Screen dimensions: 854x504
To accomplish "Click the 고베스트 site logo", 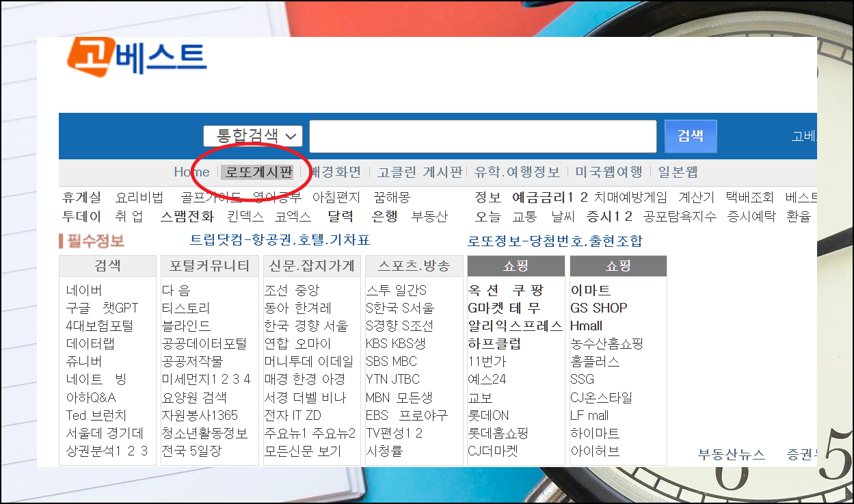I will (137, 57).
